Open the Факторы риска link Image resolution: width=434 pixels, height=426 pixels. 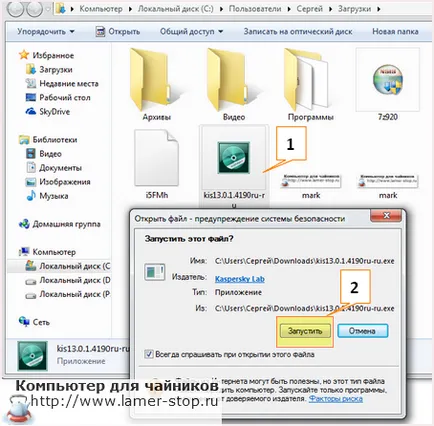[x=336, y=399]
